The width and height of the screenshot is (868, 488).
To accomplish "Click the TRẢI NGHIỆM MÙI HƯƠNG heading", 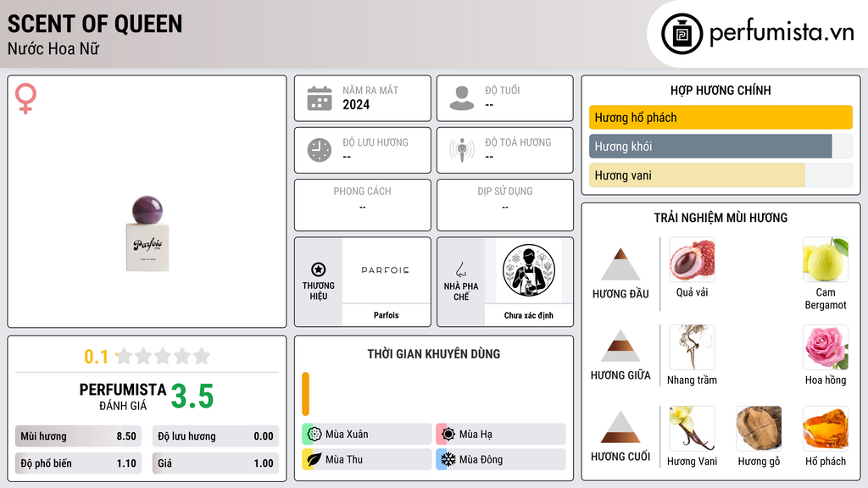I will coord(721,218).
